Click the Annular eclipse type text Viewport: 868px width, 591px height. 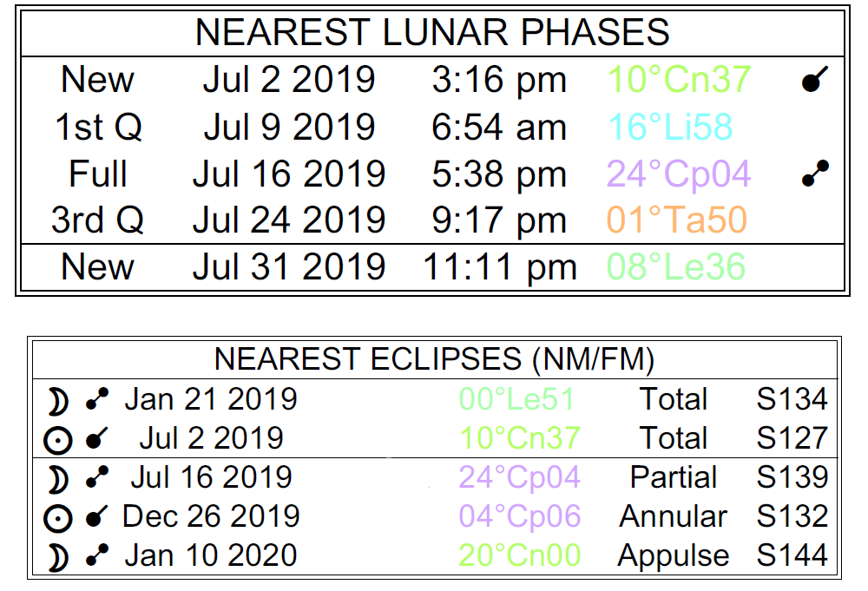point(674,517)
